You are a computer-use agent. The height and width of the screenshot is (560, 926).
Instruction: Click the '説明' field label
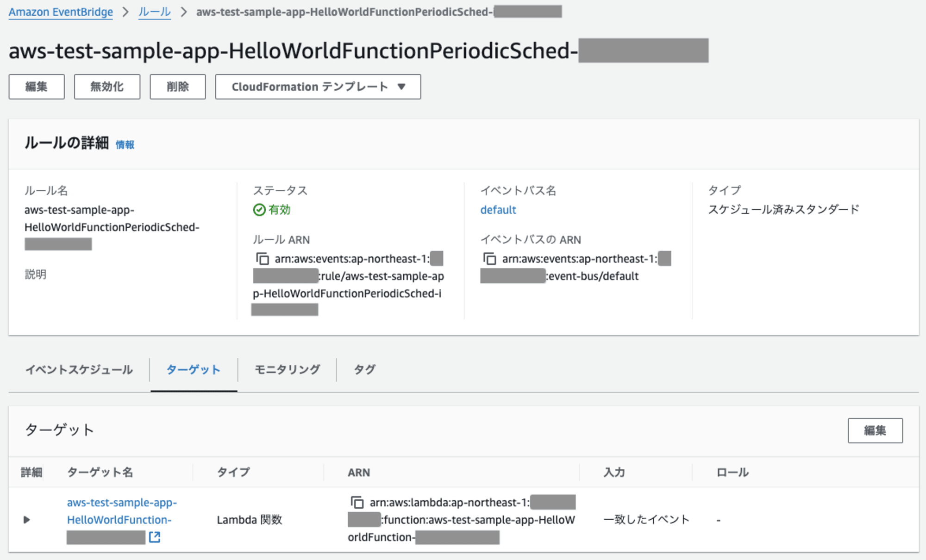pyautogui.click(x=35, y=274)
